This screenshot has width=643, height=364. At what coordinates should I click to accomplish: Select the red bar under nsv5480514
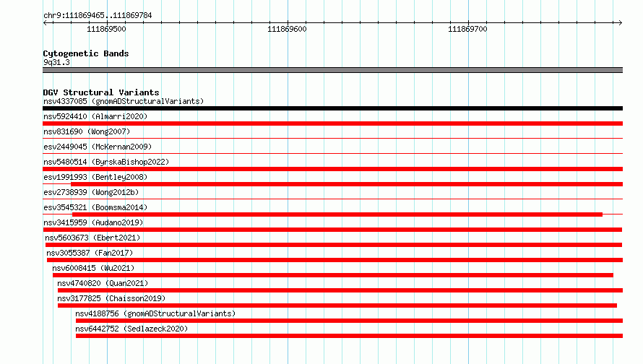pos(332,169)
